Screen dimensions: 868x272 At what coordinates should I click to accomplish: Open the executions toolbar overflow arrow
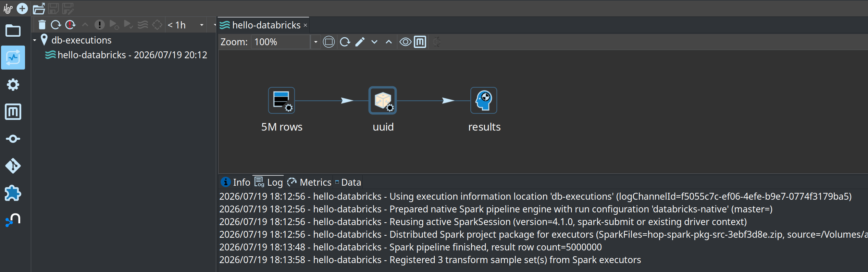pos(215,25)
